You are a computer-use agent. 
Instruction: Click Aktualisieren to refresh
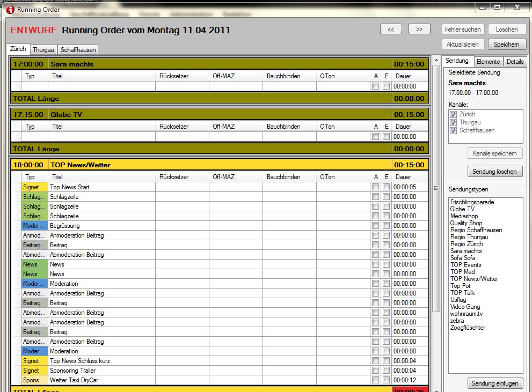463,45
